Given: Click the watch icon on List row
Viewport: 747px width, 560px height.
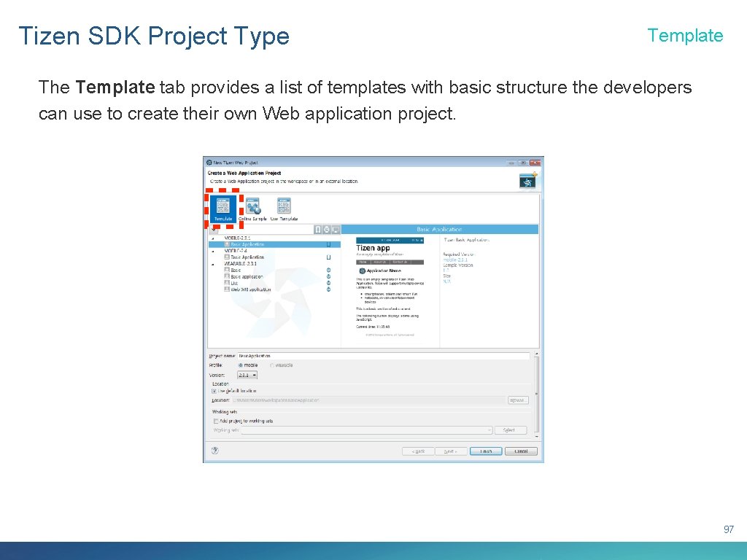Looking at the screenshot, I should (x=329, y=283).
